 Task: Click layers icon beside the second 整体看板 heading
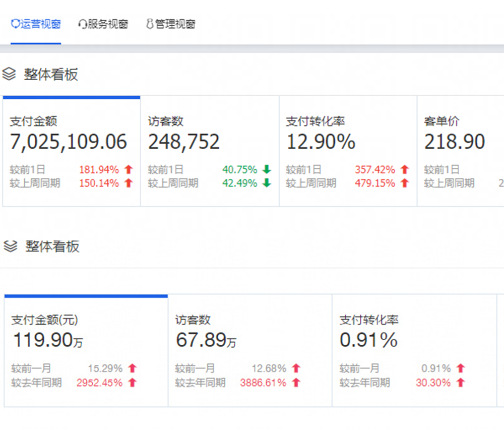pyautogui.click(x=11, y=246)
